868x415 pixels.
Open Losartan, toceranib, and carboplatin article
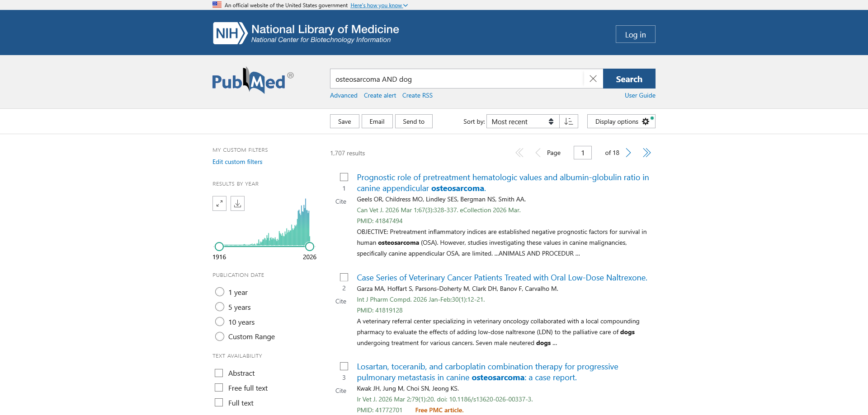487,372
